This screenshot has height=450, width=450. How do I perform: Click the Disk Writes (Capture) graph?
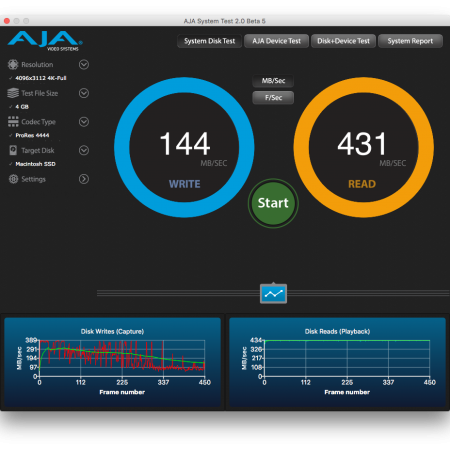click(x=112, y=362)
